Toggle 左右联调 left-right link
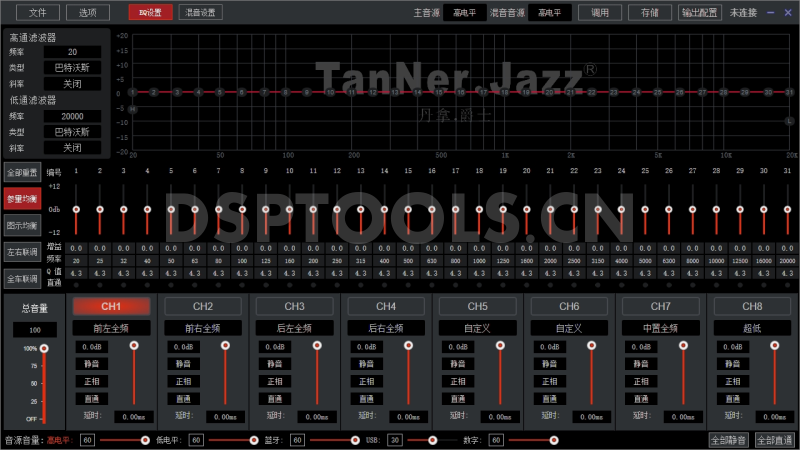800x450 pixels. click(22, 251)
